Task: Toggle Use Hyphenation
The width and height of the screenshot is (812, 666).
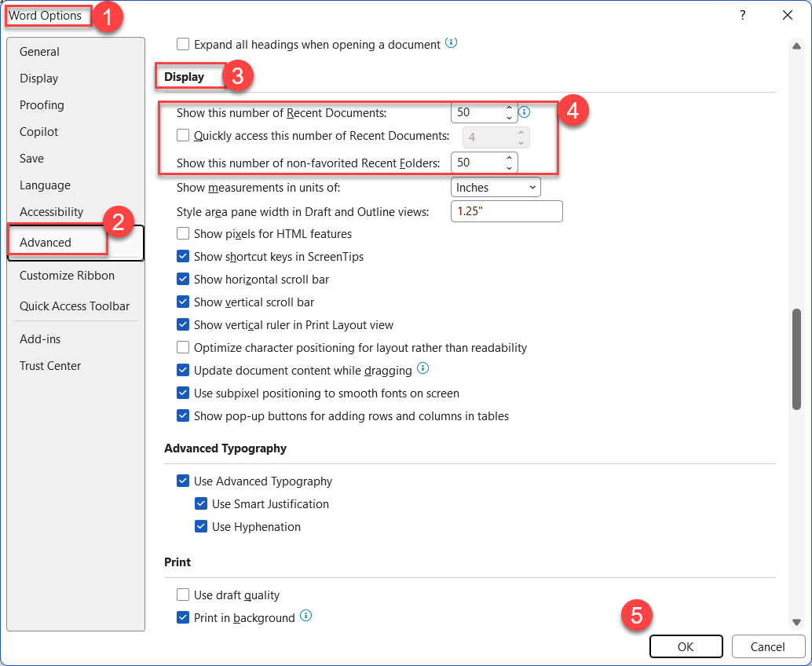Action: [201, 527]
